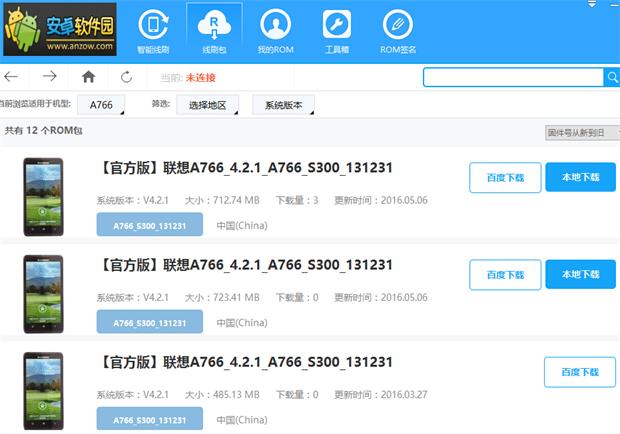620x434 pixels.
Task: Click 本地下载 for the 723.41 MB ROM
Action: [580, 274]
